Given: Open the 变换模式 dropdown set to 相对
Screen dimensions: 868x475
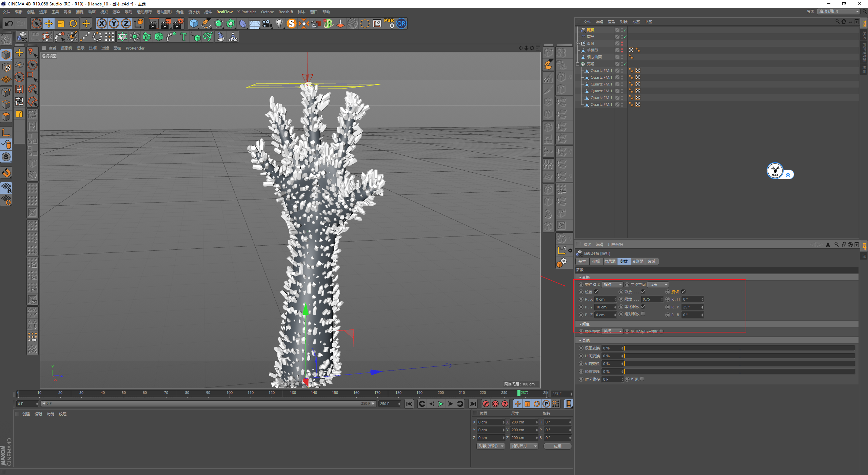Looking at the screenshot, I should [x=612, y=284].
